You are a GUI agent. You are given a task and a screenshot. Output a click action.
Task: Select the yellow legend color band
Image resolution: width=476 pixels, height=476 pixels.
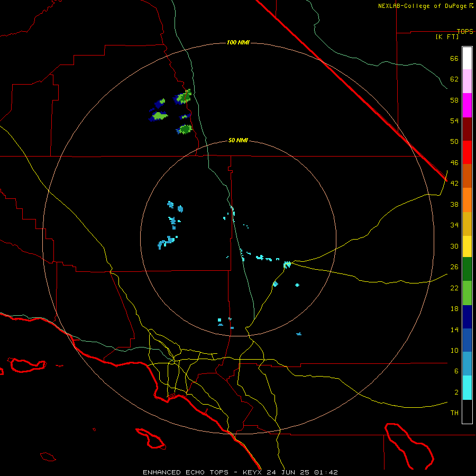[467, 246]
